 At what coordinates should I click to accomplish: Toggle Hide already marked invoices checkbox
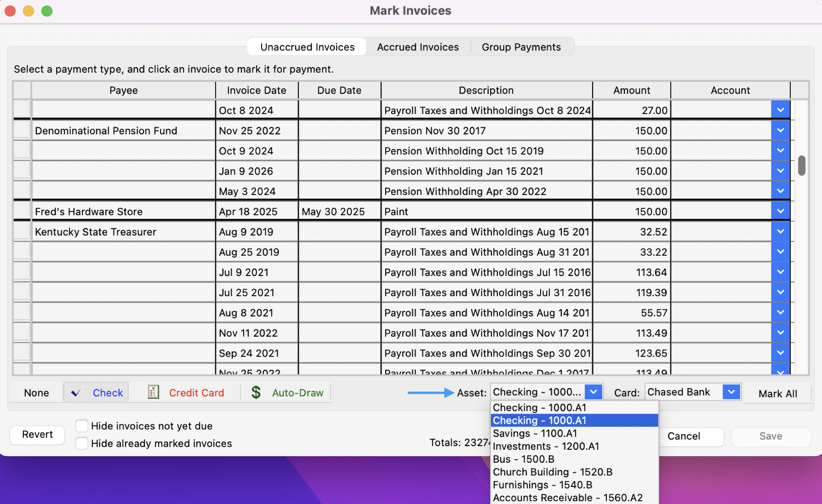tap(82, 443)
